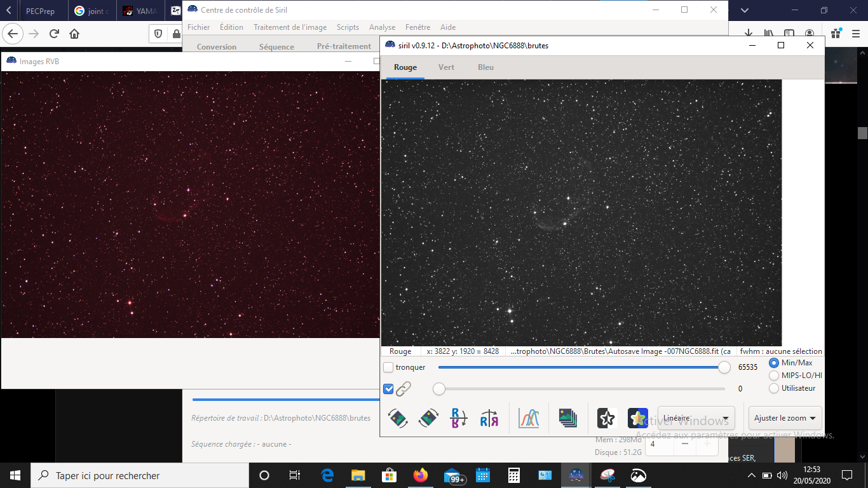Image resolution: width=868 pixels, height=488 pixels.
Task: Open Aide menu in Siril
Action: tap(448, 27)
